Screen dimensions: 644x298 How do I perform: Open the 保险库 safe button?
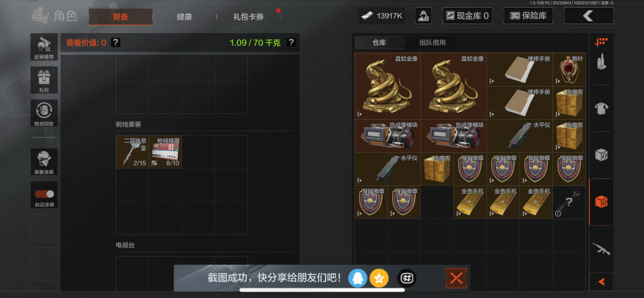[x=528, y=16]
